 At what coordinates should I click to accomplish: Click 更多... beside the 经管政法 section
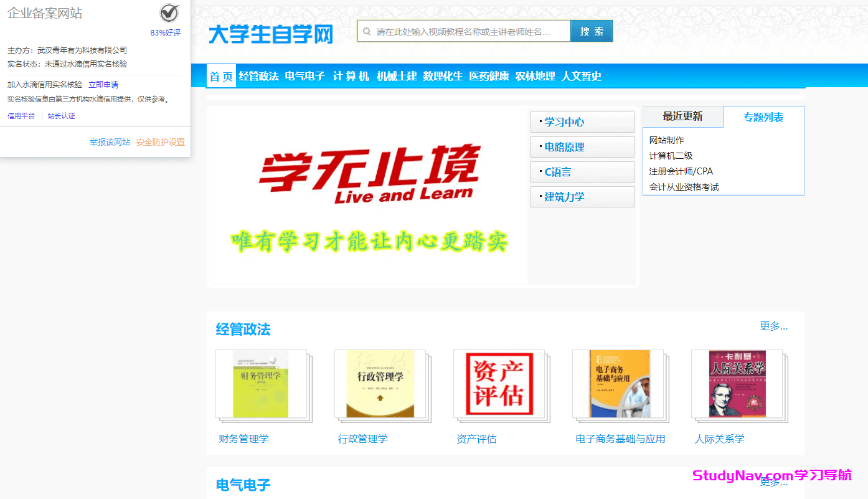click(x=774, y=326)
